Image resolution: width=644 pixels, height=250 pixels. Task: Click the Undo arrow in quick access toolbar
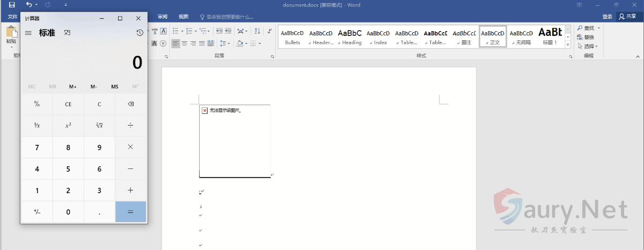(29, 5)
